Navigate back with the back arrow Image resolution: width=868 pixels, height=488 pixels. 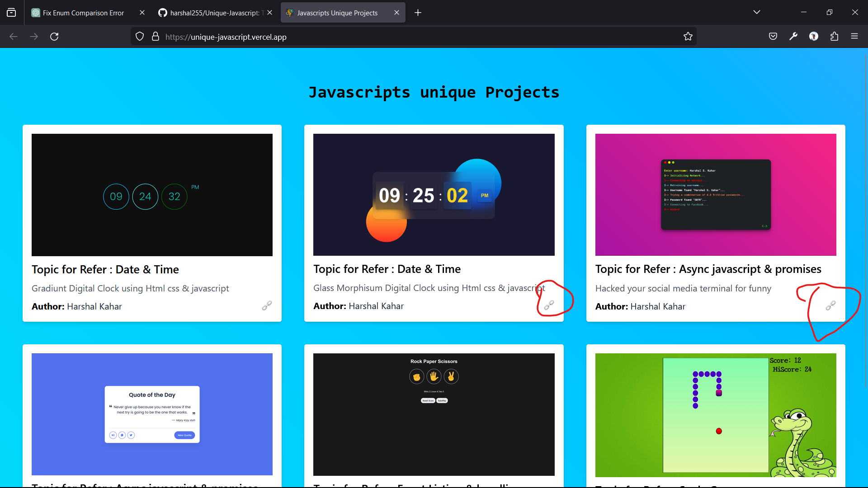[14, 36]
